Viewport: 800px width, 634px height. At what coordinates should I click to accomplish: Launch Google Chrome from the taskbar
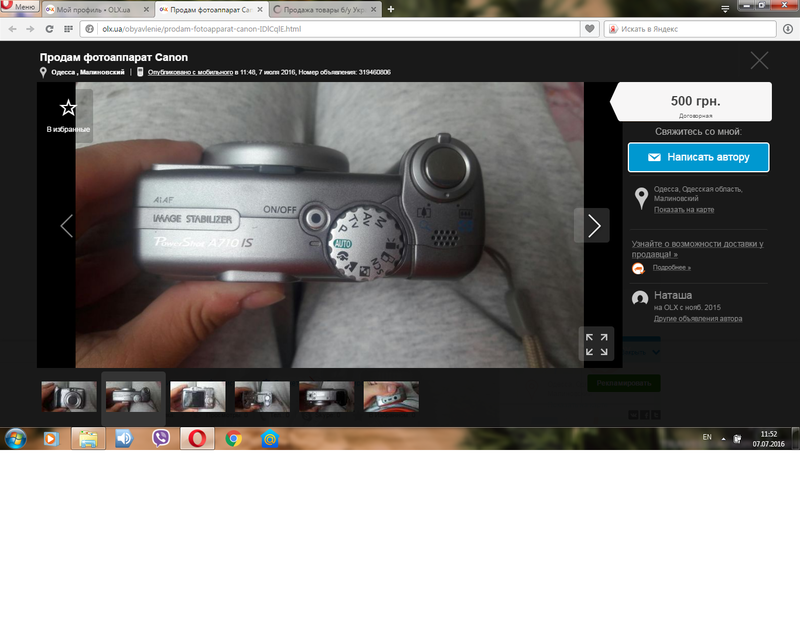[234, 439]
